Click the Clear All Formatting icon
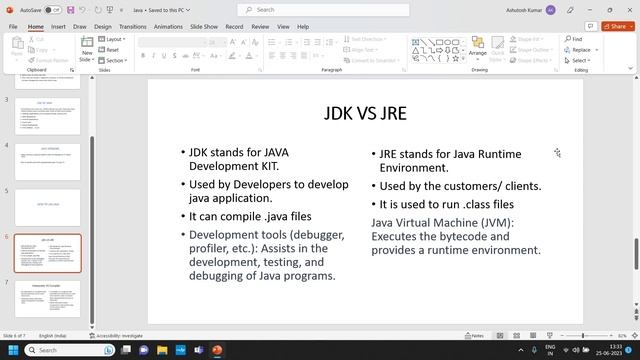Viewport: 640px width, 360px height. [255, 42]
